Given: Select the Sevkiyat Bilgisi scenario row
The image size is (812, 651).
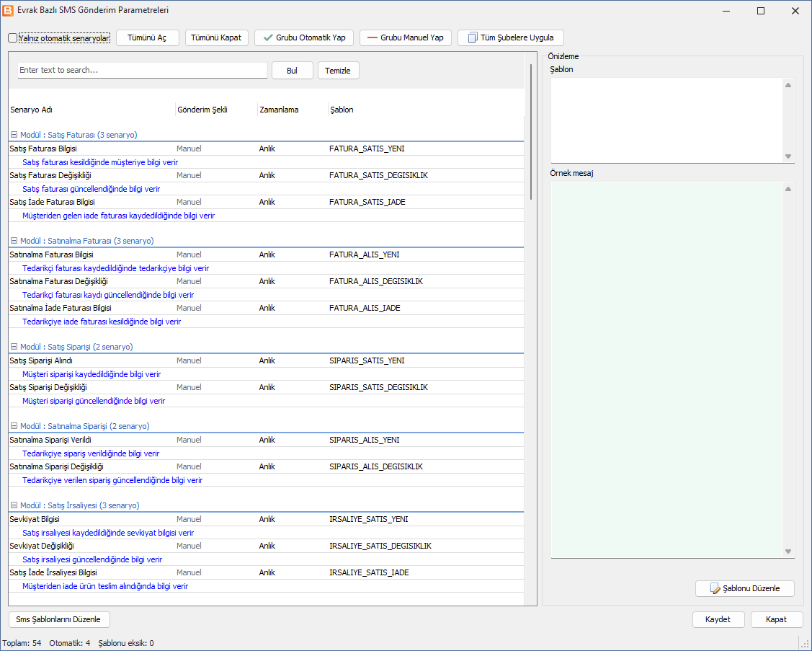Looking at the screenshot, I should pyautogui.click(x=266, y=519).
